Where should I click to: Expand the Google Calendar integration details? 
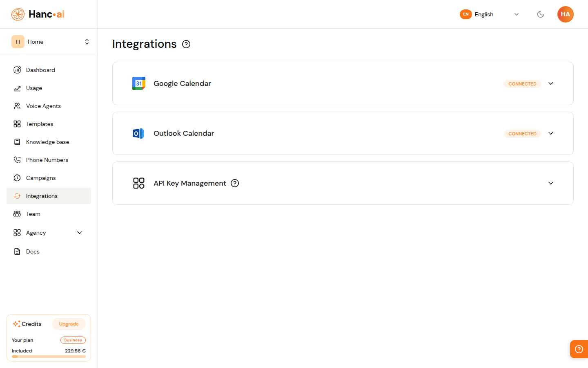[550, 83]
